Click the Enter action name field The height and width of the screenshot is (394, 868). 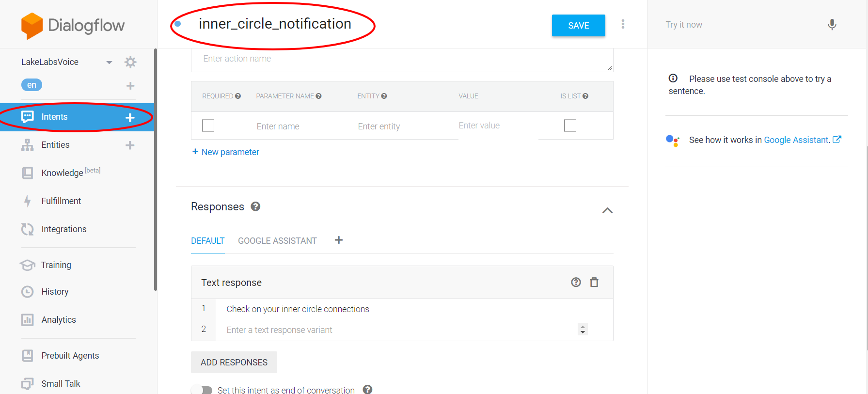point(402,59)
